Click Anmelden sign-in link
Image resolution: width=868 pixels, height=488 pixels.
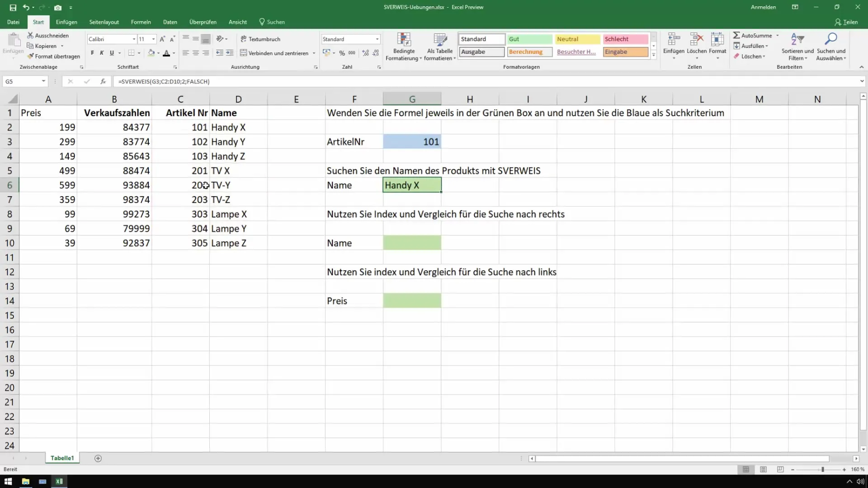pos(763,7)
